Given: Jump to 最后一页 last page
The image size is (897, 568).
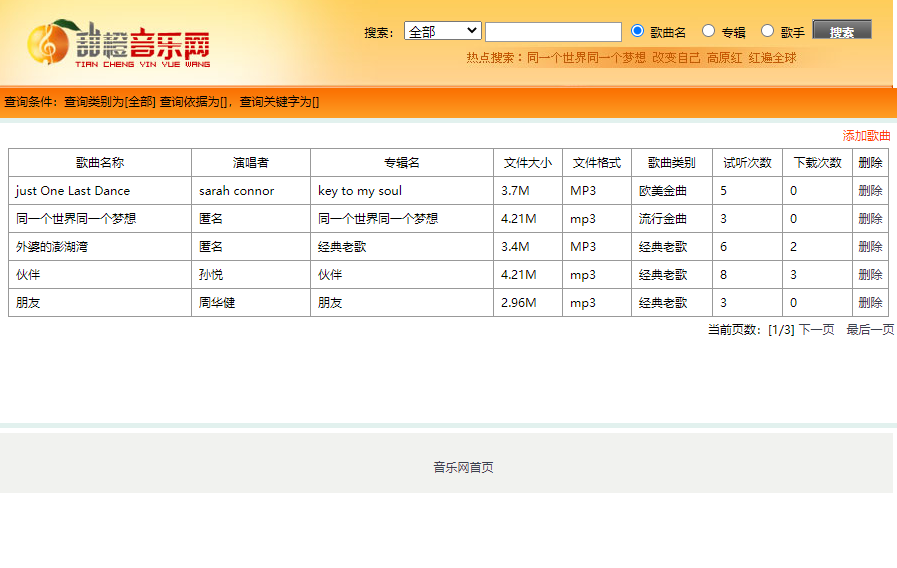Looking at the screenshot, I should tap(870, 330).
